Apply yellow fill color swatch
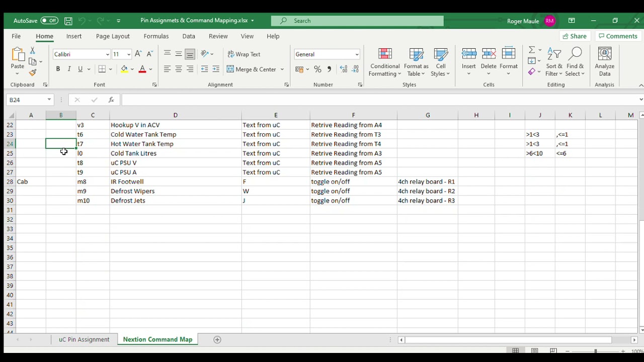Viewport: 644px width, 362px height. [124, 69]
